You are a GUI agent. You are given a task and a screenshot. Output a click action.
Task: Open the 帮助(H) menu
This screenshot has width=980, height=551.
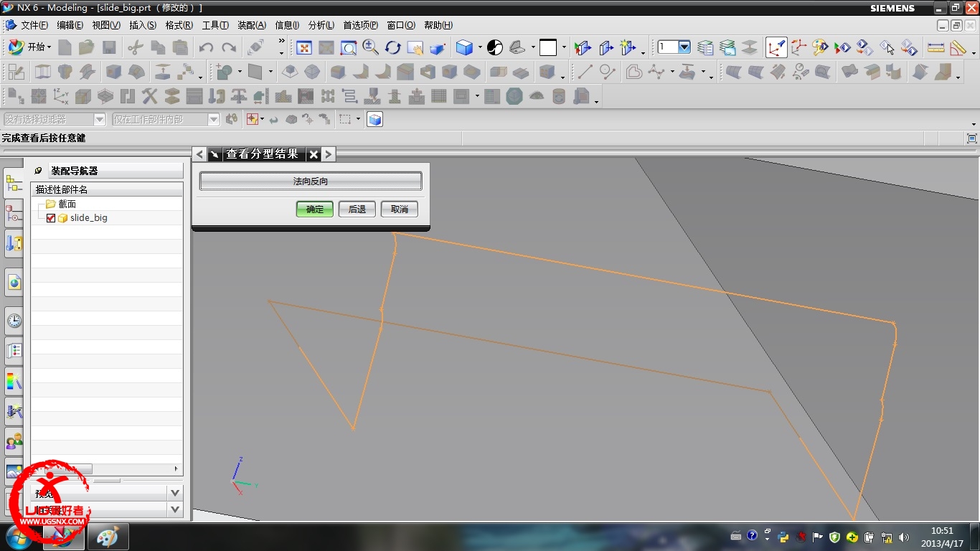point(438,25)
